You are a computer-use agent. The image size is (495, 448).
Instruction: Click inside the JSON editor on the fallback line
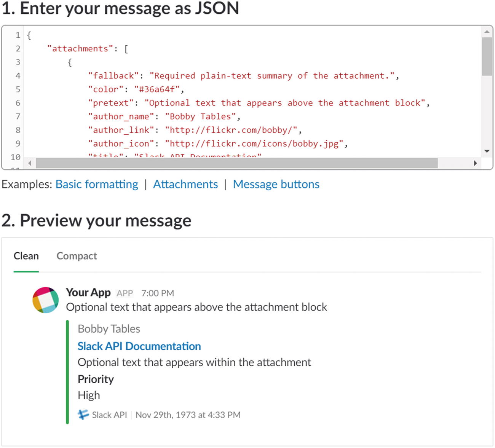tap(244, 76)
